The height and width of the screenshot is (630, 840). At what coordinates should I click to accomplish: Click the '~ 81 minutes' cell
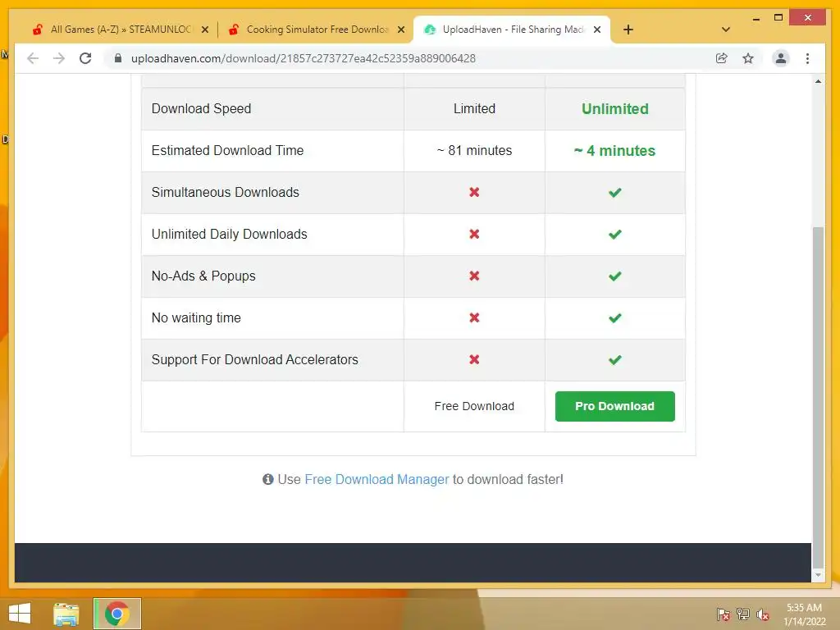(x=474, y=151)
